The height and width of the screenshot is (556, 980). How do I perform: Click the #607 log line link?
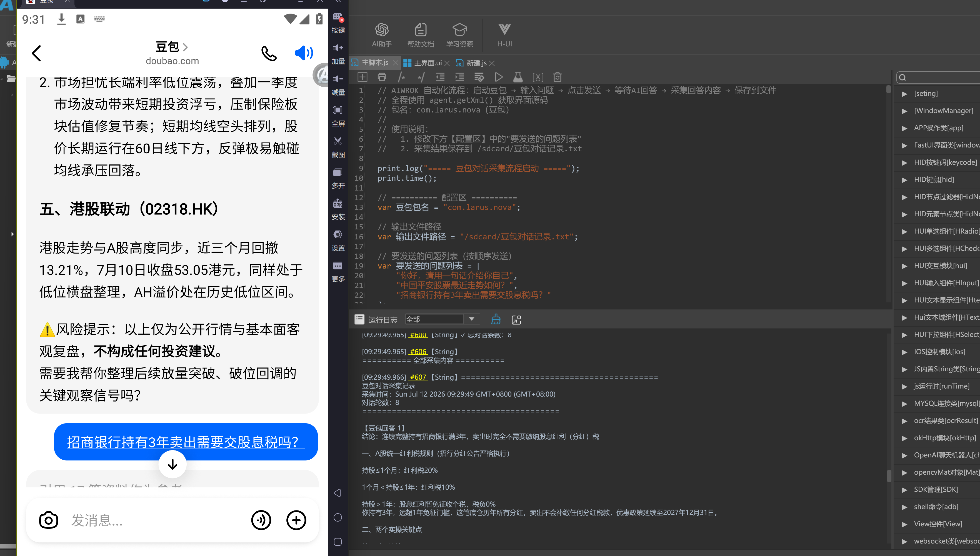click(x=418, y=377)
